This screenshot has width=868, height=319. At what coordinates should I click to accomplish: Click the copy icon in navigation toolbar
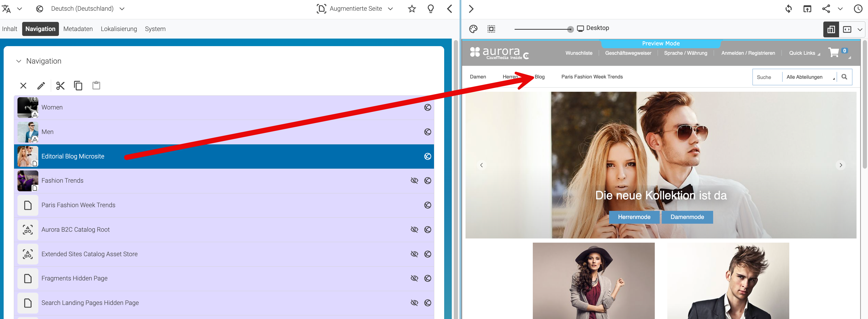point(78,85)
